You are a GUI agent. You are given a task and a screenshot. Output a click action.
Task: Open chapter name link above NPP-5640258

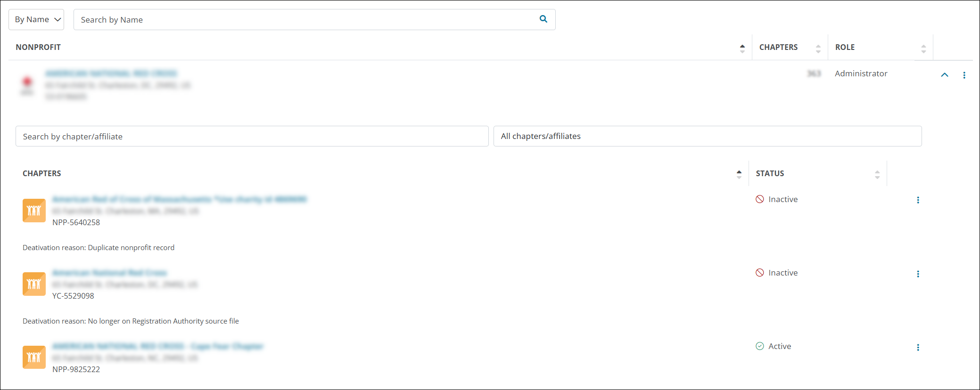point(179,199)
